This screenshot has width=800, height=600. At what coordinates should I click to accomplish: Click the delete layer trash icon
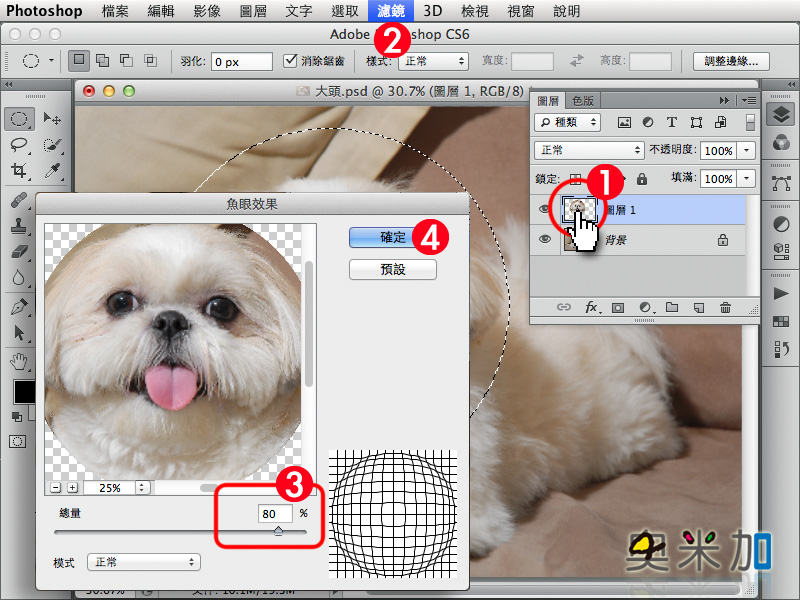point(725,307)
